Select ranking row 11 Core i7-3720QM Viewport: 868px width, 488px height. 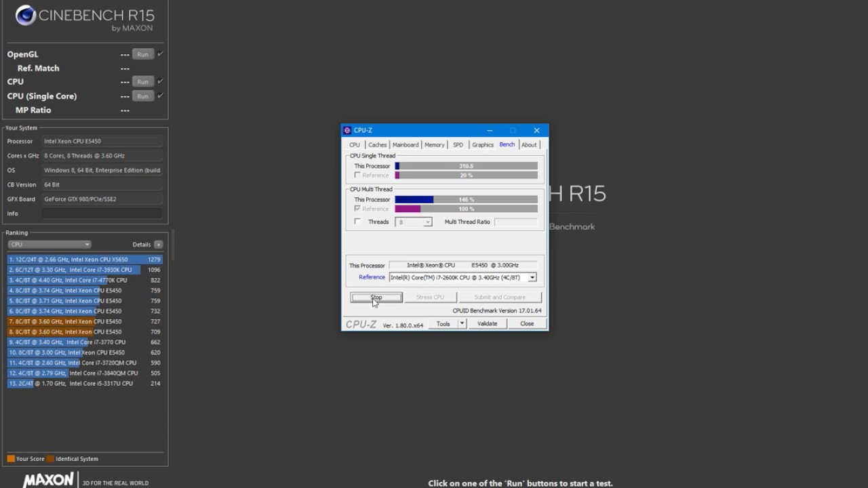pyautogui.click(x=85, y=363)
